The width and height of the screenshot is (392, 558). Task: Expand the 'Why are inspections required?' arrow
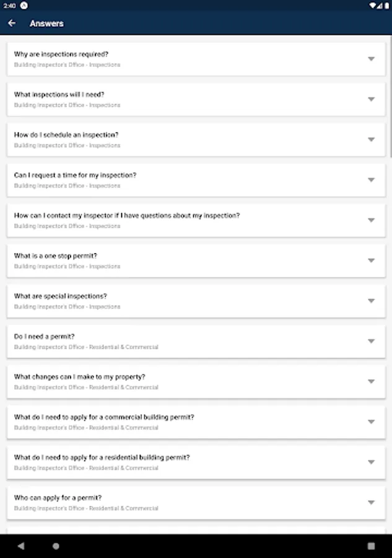pyautogui.click(x=371, y=59)
